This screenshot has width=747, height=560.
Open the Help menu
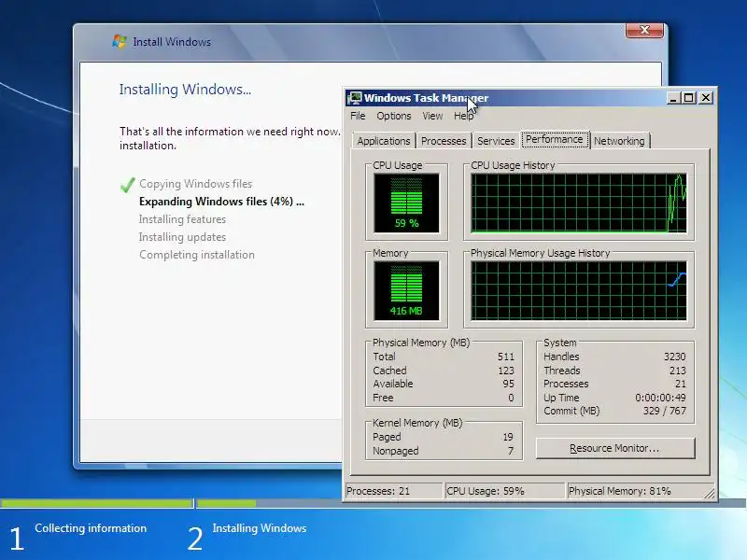pos(463,116)
